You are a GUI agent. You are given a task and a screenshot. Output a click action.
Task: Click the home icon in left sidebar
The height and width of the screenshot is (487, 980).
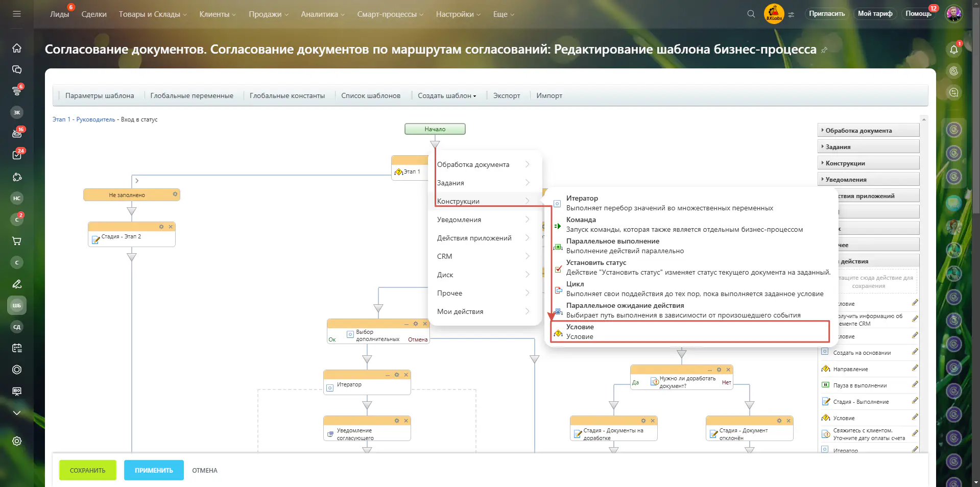coord(17,48)
